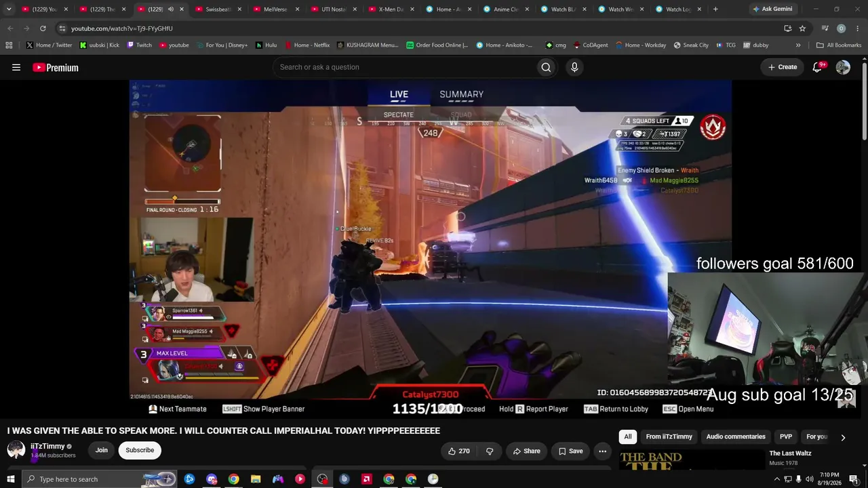Reload the page

pos(43,28)
